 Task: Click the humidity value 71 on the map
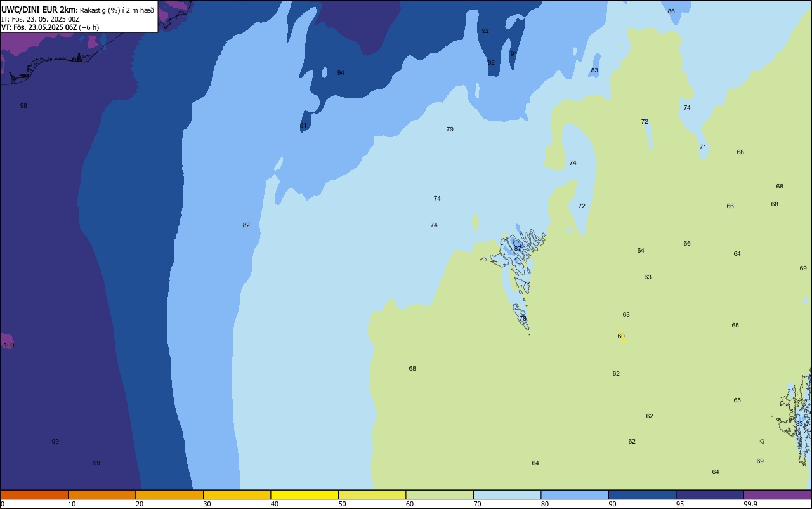[x=703, y=147]
